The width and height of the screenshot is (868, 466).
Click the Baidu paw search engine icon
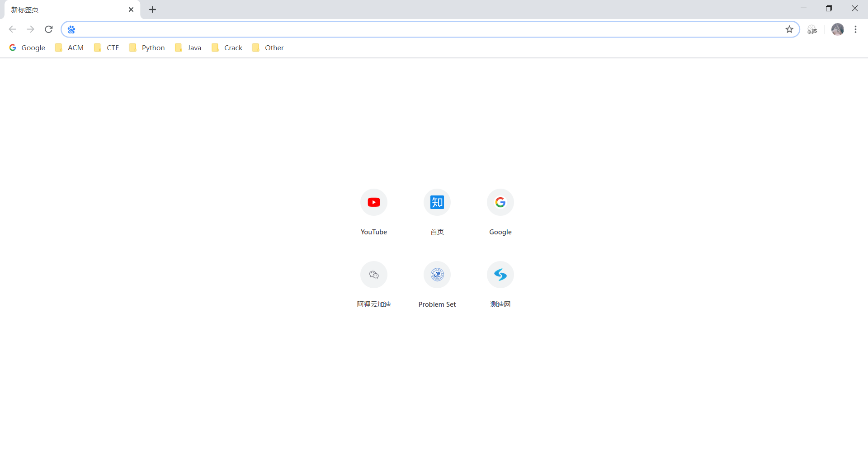tap(71, 29)
